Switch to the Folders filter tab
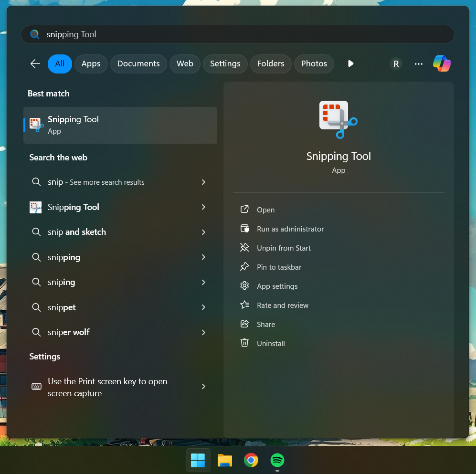This screenshot has height=474, width=476. [271, 64]
